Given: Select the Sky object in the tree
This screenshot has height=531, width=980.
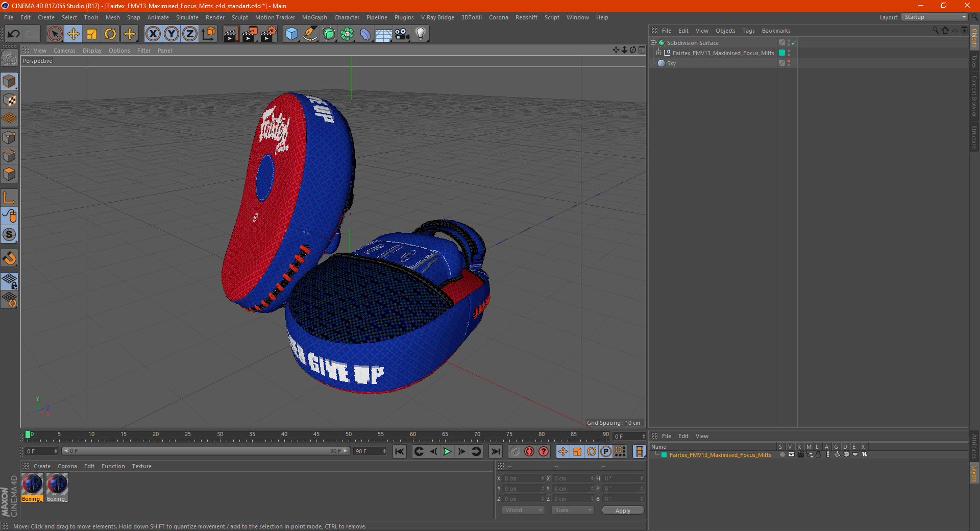Looking at the screenshot, I should tap(671, 63).
